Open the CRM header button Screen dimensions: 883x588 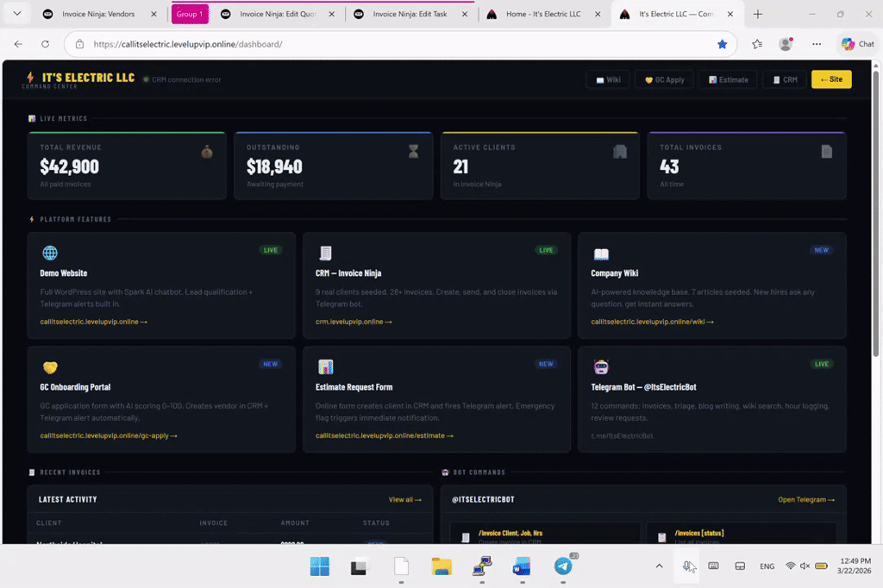(785, 79)
